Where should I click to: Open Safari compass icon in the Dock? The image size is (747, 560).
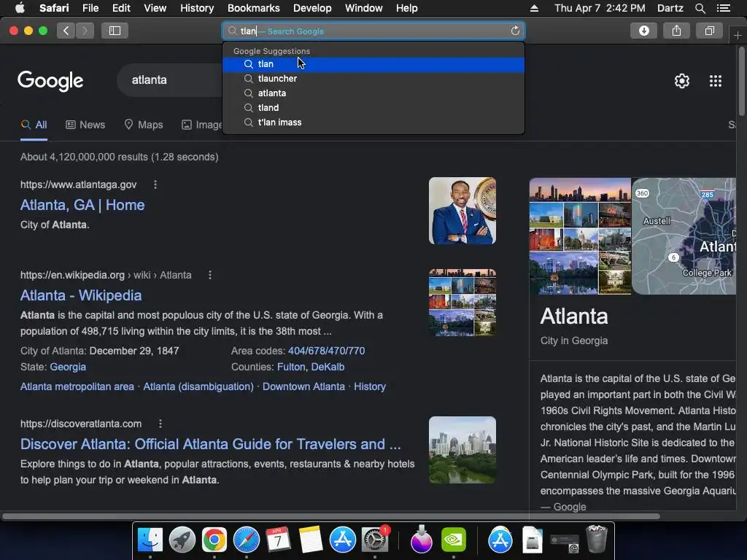click(247, 540)
